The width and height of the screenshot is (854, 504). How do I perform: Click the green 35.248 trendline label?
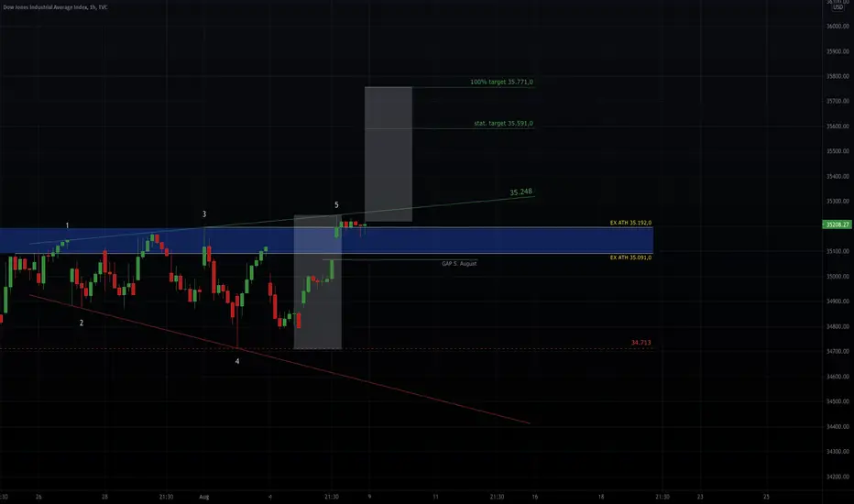click(520, 192)
